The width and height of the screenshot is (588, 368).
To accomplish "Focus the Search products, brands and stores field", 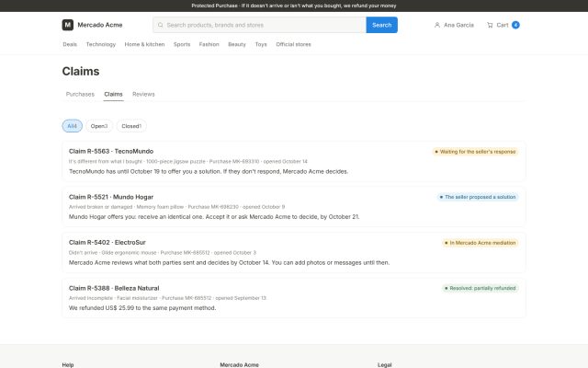I will pos(259,25).
